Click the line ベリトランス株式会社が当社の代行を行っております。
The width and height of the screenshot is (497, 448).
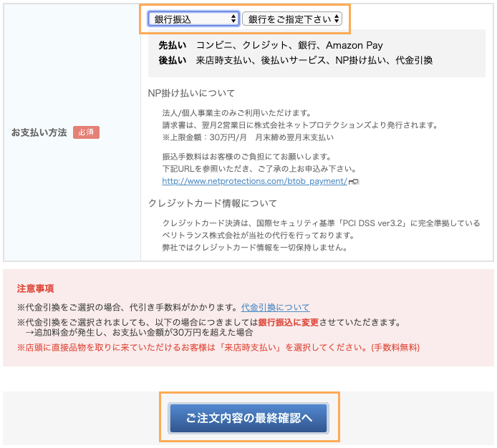click(x=259, y=235)
